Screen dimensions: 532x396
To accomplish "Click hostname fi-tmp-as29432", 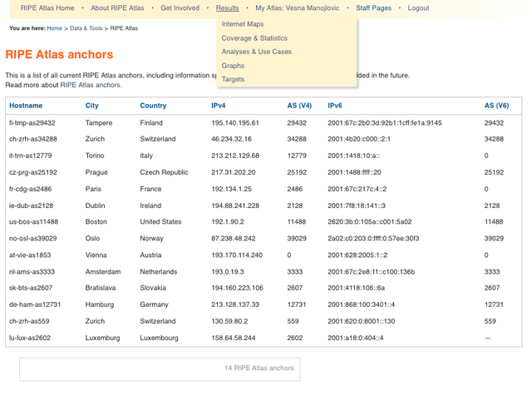I will tap(32, 123).
